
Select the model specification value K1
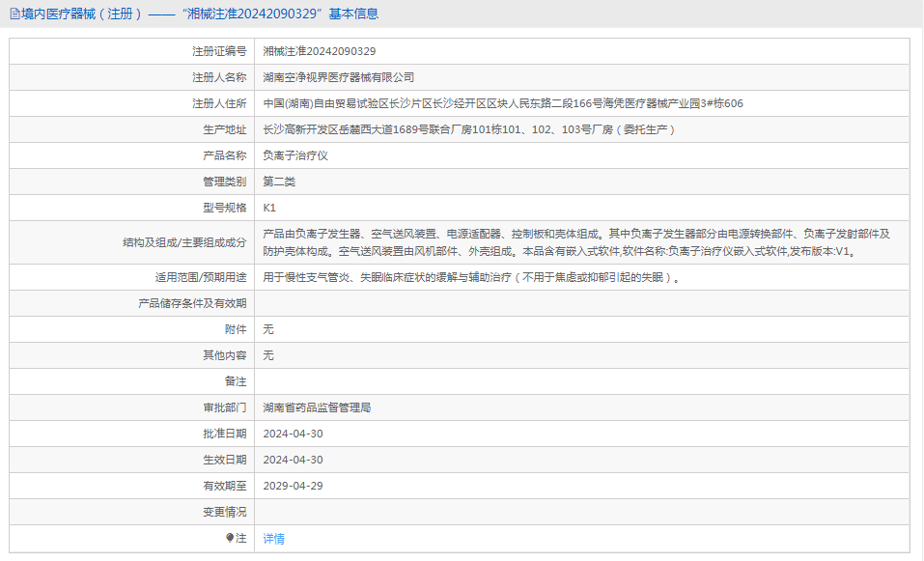coord(269,208)
